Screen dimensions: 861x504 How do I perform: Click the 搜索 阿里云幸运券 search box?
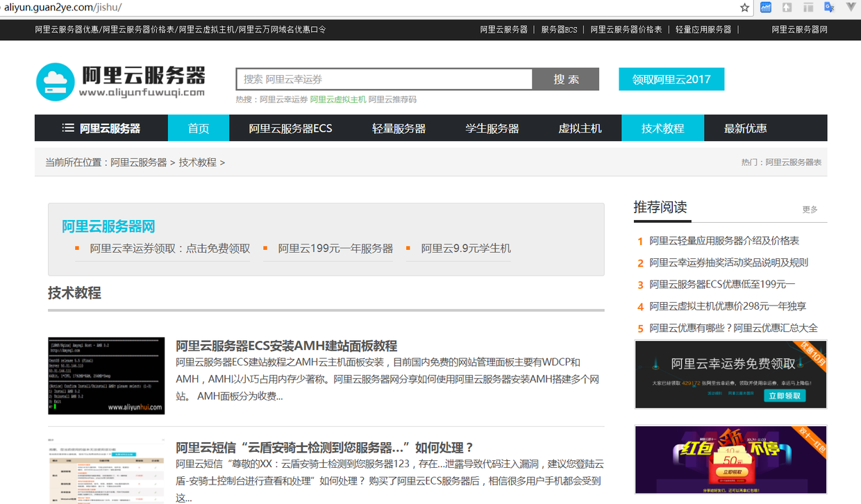[384, 79]
